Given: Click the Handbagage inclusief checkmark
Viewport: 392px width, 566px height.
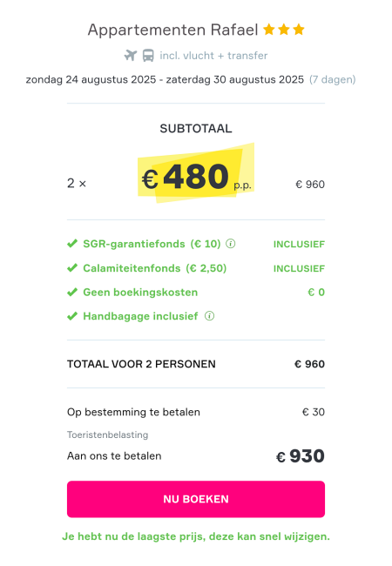Looking at the screenshot, I should [72, 316].
